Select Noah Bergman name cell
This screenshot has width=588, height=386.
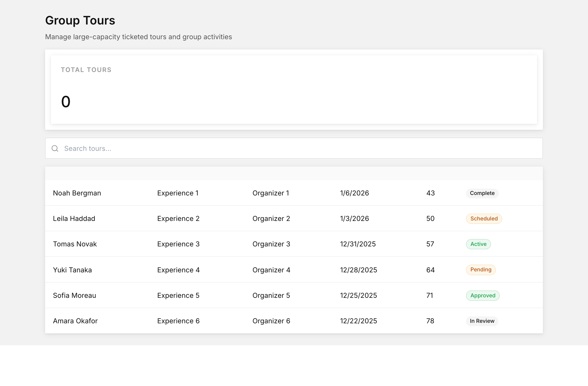tap(77, 193)
